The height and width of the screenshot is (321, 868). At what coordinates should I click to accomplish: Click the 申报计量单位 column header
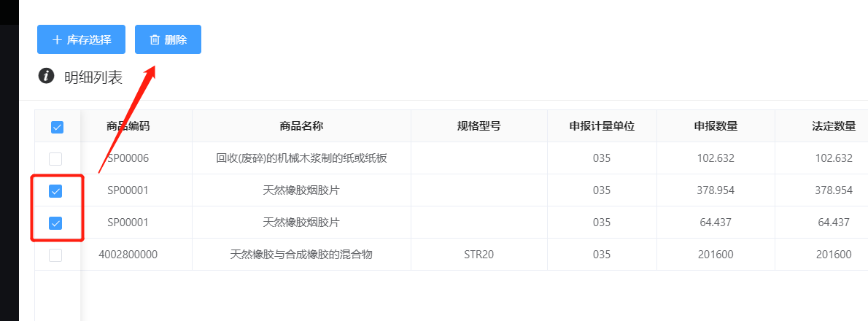602,126
